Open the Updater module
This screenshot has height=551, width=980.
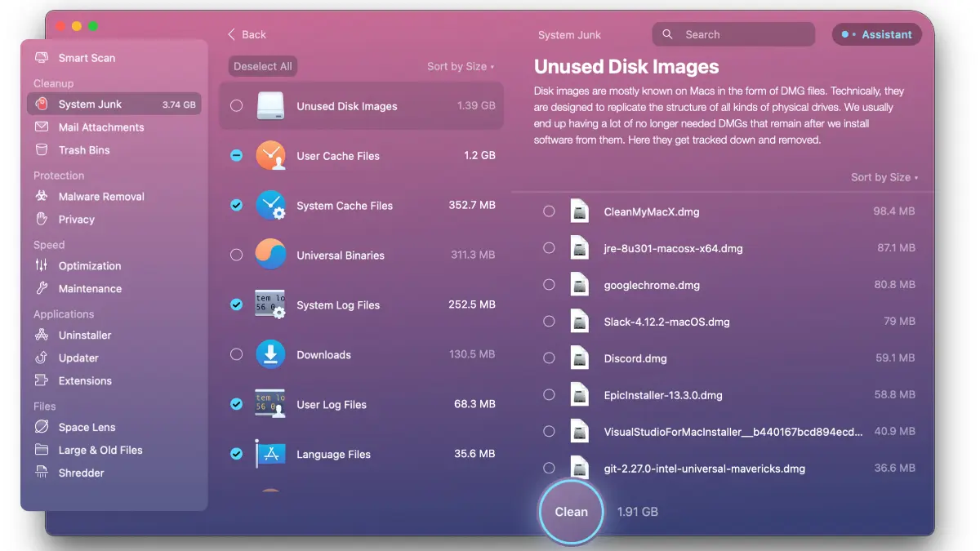tap(78, 358)
